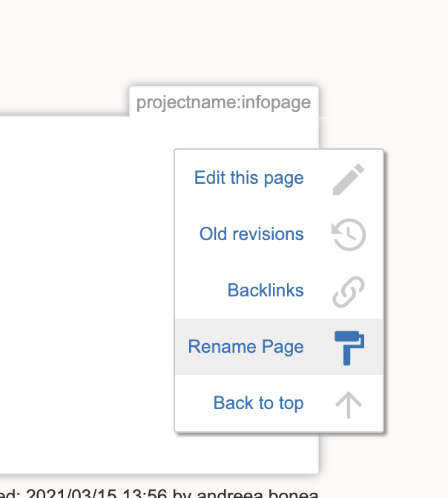The height and width of the screenshot is (498, 448).
Task: Show the "Backlinks" text link
Action: 266,291
